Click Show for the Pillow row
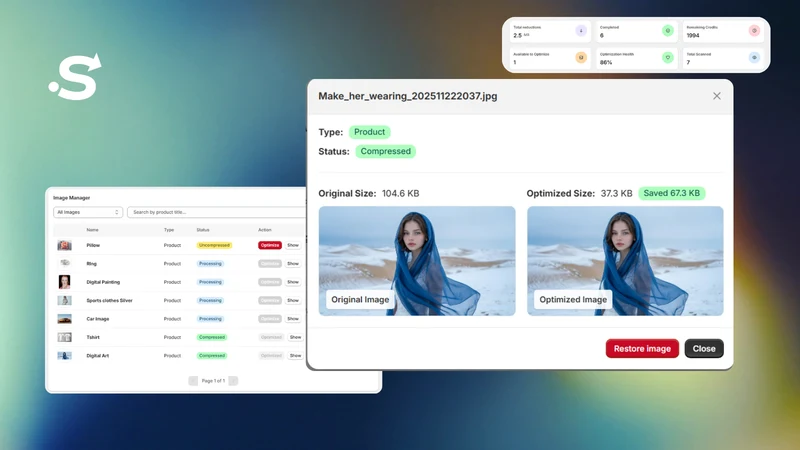The height and width of the screenshot is (450, 800). click(293, 245)
